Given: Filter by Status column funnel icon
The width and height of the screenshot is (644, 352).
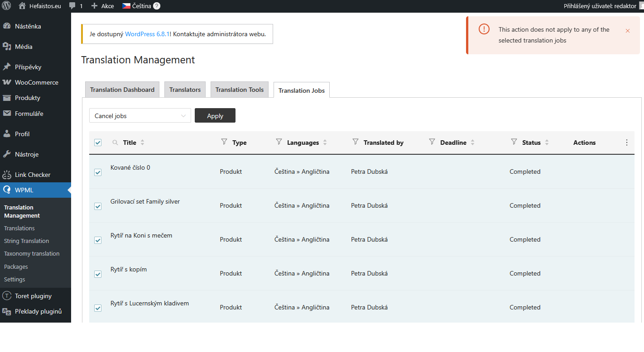Looking at the screenshot, I should pyautogui.click(x=514, y=142).
